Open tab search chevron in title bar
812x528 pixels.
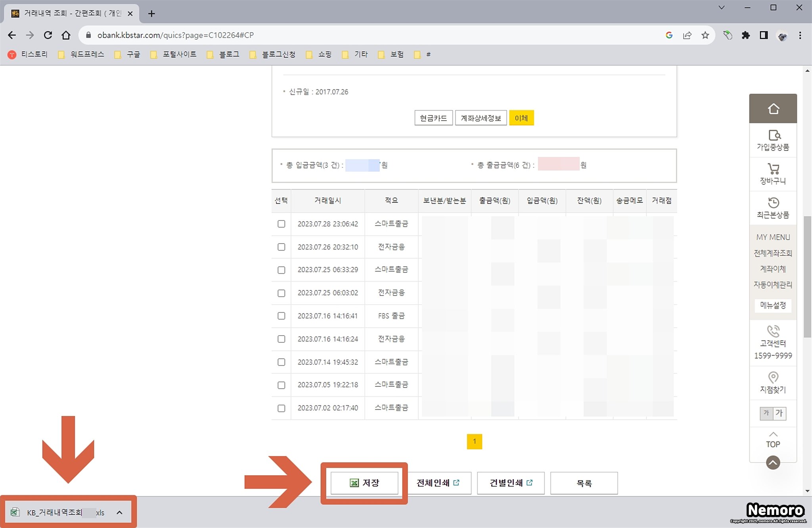[722, 8]
